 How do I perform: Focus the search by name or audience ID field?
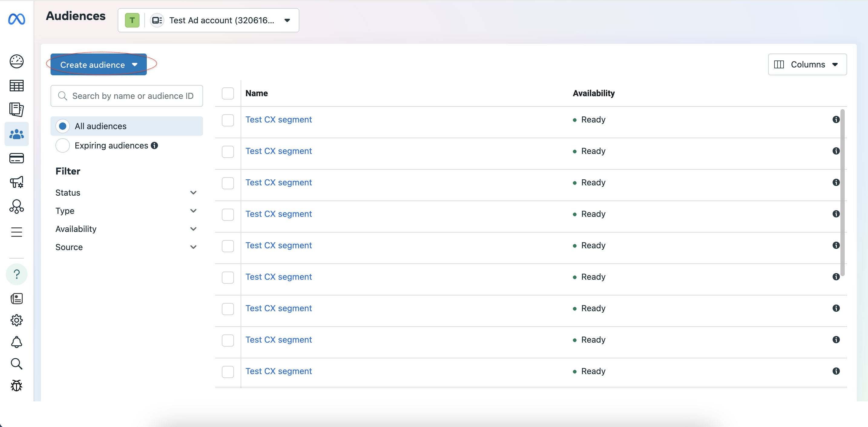click(x=127, y=96)
